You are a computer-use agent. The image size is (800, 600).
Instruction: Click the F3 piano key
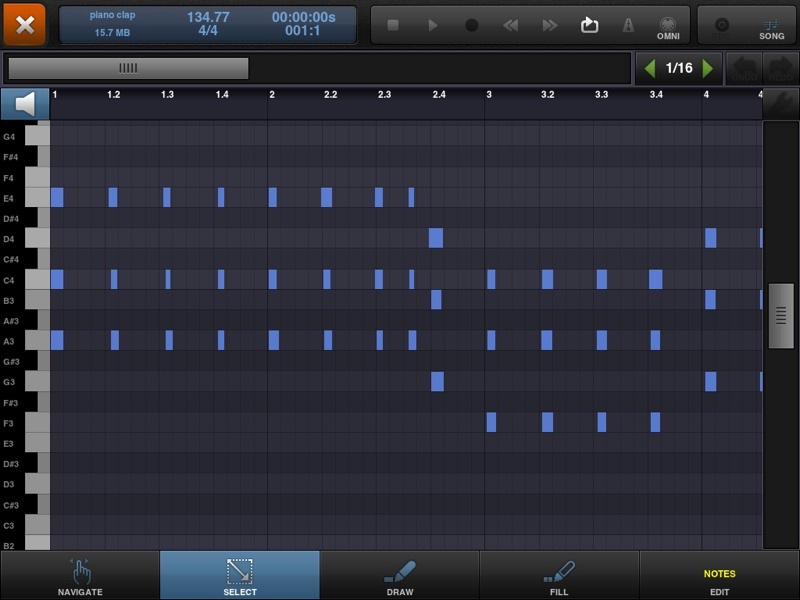tap(37, 422)
